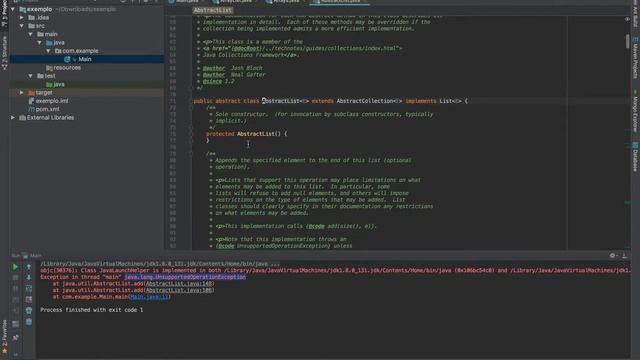Jump down the stack trace arrow
Image resolution: width=640 pixels, height=360 pixels.
click(29, 278)
